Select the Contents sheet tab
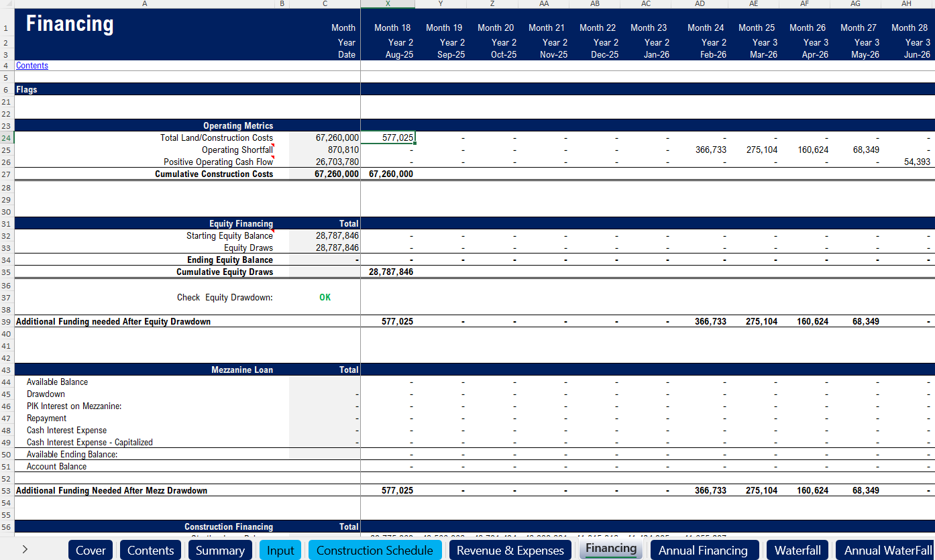 tap(150, 551)
